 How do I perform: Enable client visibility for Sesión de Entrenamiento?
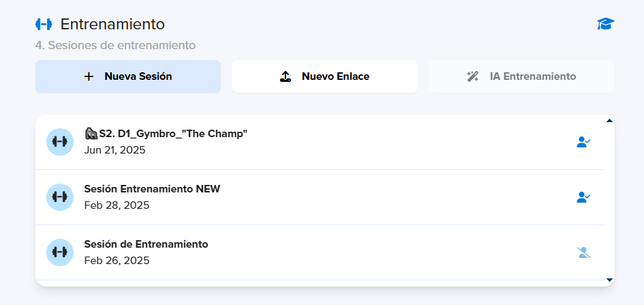click(x=583, y=252)
